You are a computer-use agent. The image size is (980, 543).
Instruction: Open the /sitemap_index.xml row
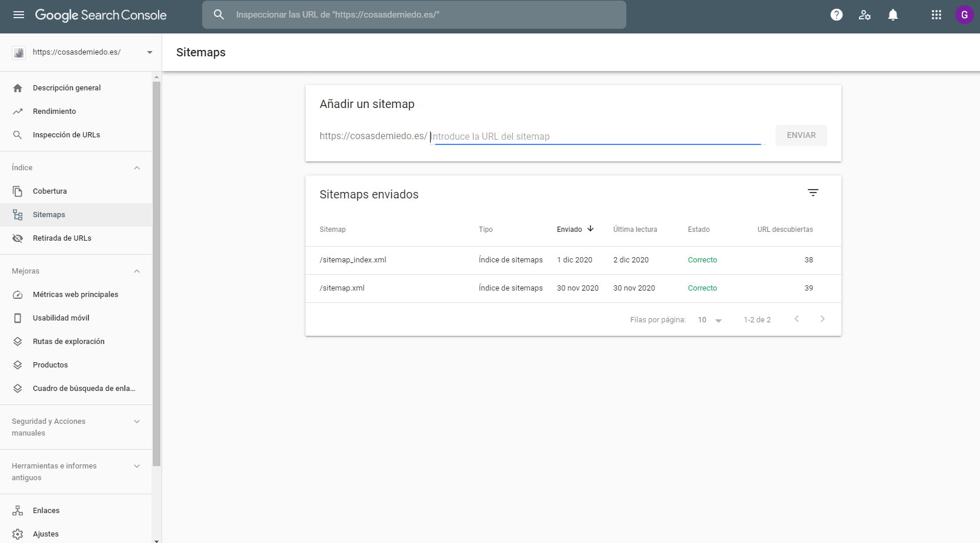coord(573,260)
